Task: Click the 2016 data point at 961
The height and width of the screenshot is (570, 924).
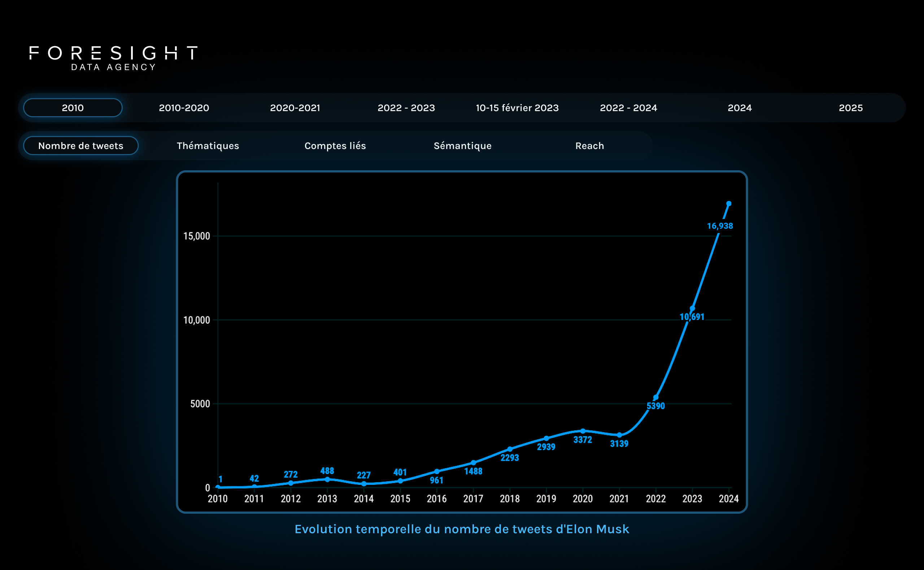Action: [437, 471]
